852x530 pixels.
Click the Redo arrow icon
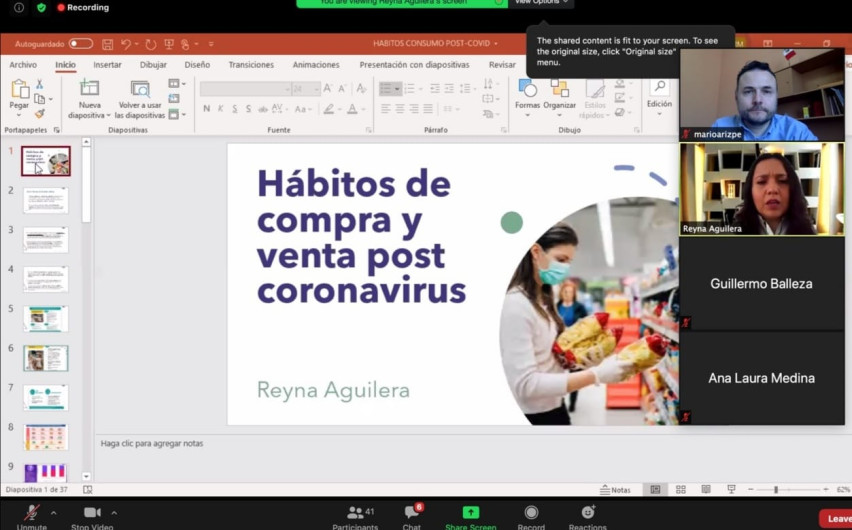151,44
